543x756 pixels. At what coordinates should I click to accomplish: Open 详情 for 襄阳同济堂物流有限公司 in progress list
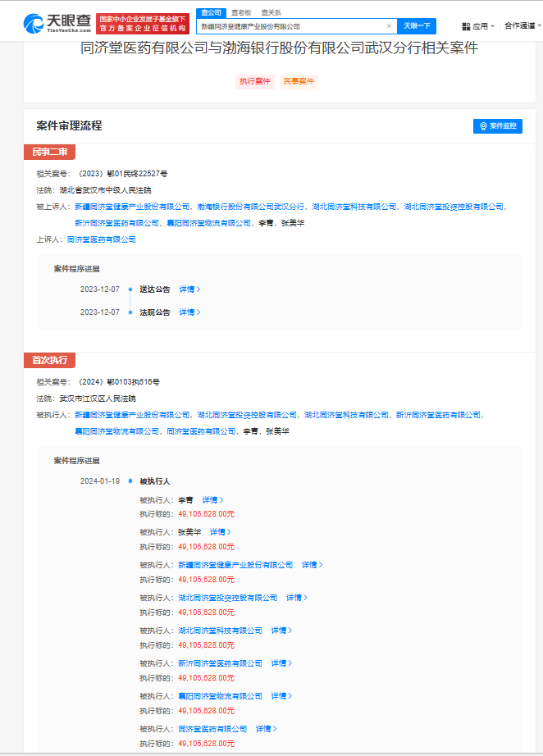pos(281,695)
